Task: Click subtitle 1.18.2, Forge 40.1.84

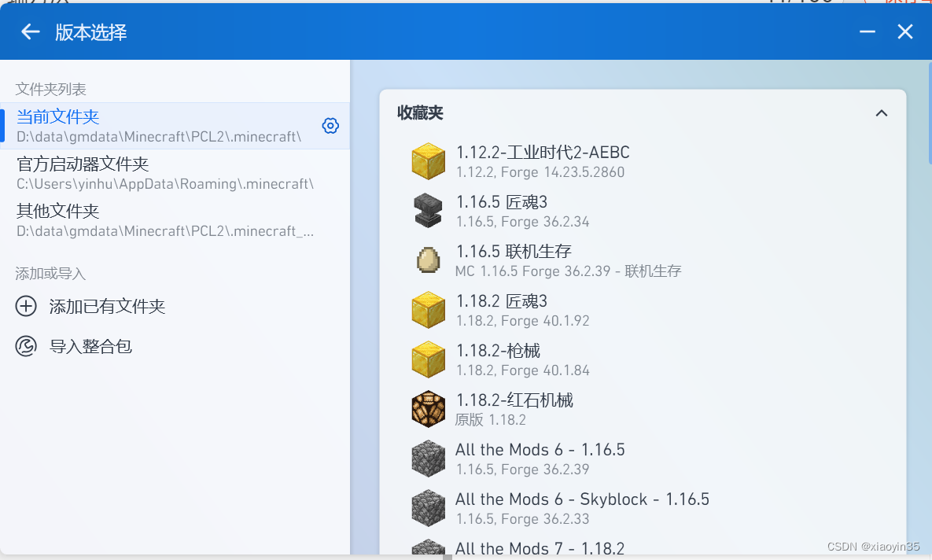Action: pyautogui.click(x=522, y=370)
